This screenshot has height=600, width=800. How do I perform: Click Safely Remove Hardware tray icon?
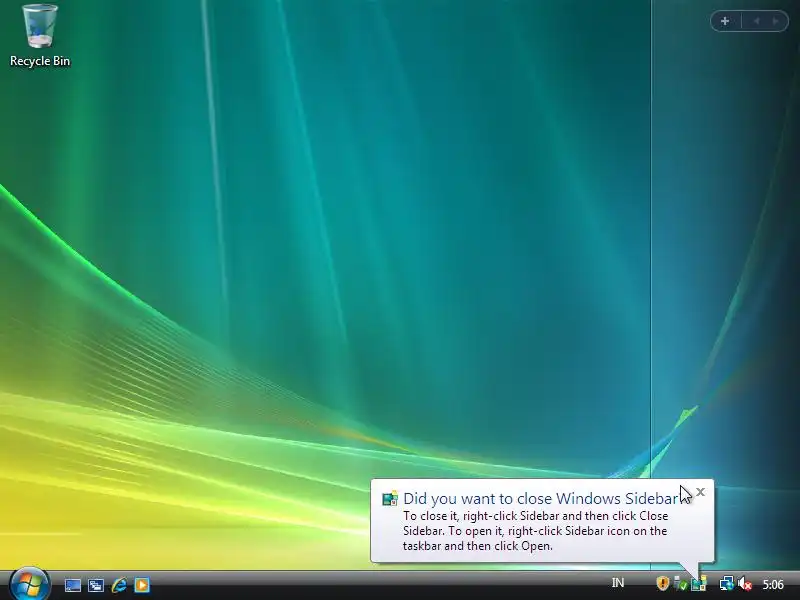click(680, 583)
